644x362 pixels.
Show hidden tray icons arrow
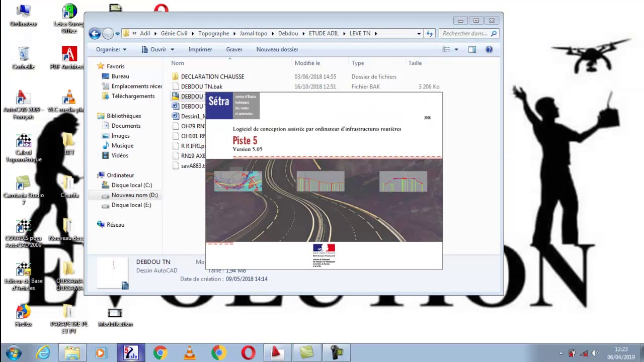pyautogui.click(x=561, y=353)
